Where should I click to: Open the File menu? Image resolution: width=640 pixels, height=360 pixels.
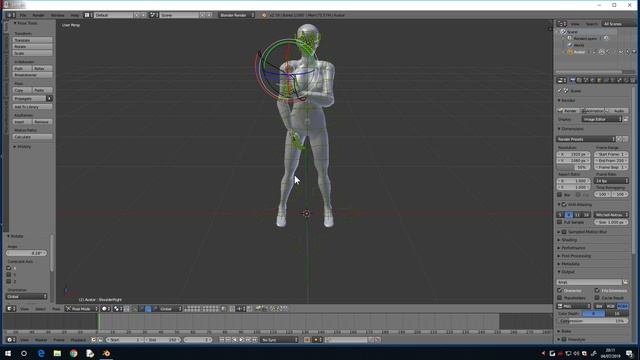coord(23,15)
